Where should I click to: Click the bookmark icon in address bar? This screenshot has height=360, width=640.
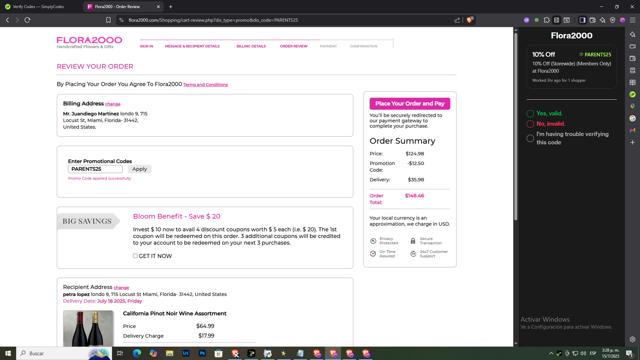pos(108,20)
